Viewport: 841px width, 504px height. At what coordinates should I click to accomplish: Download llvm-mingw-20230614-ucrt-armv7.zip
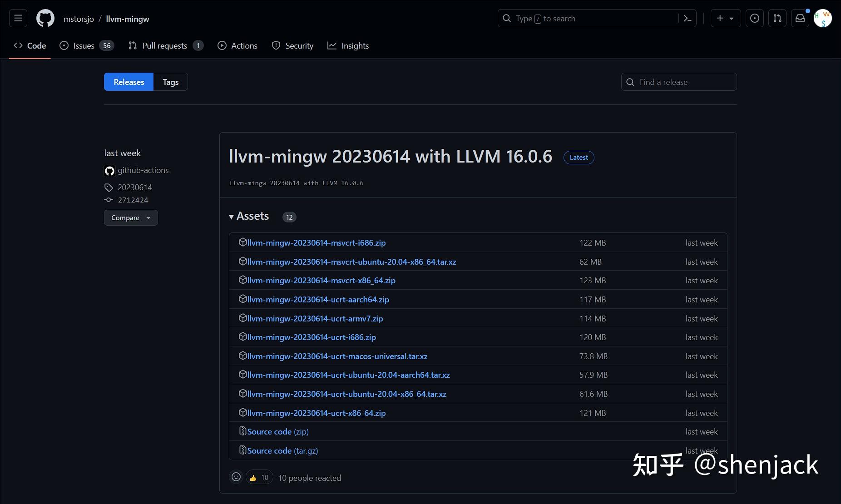coord(315,318)
